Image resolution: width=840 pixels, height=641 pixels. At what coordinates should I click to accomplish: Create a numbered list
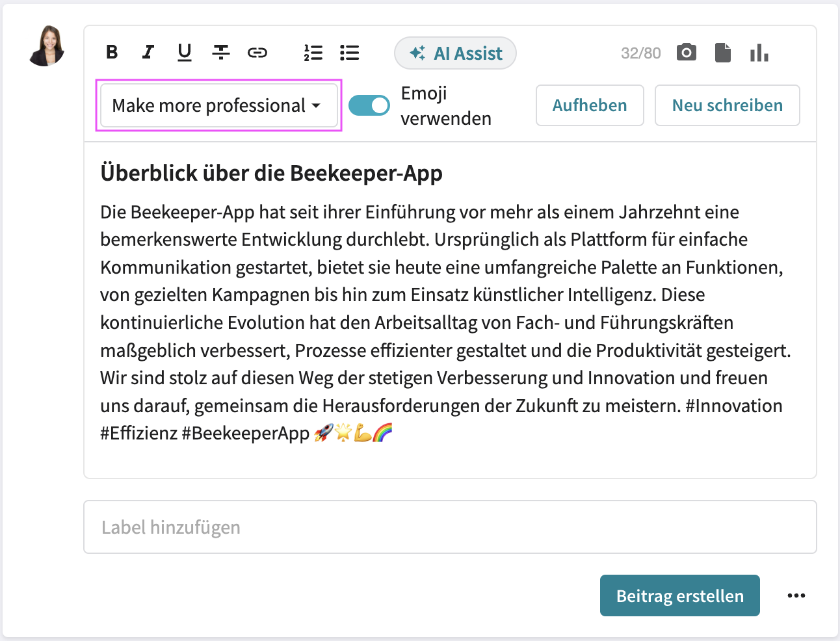pos(313,53)
